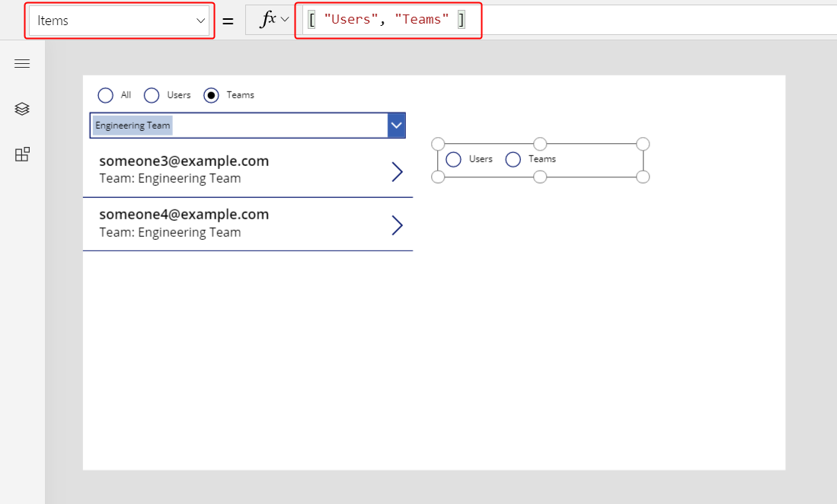Select someone4@example.com list row text

tap(184, 215)
